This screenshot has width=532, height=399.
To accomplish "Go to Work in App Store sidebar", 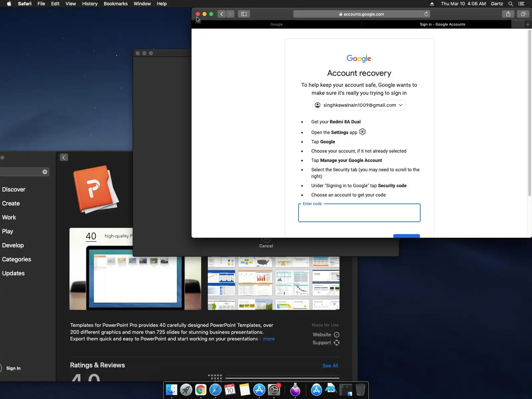I will click(x=9, y=217).
